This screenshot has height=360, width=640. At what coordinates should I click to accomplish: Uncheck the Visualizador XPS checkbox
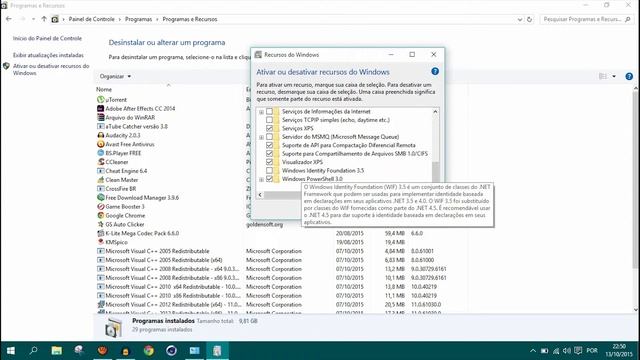tap(269, 162)
